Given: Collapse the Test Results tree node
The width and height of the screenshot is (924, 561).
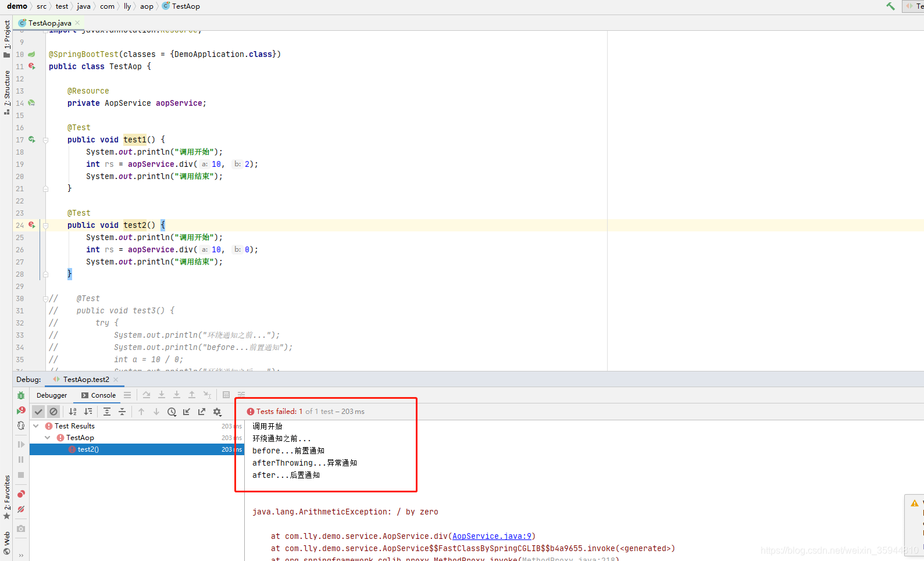Looking at the screenshot, I should 36,426.
